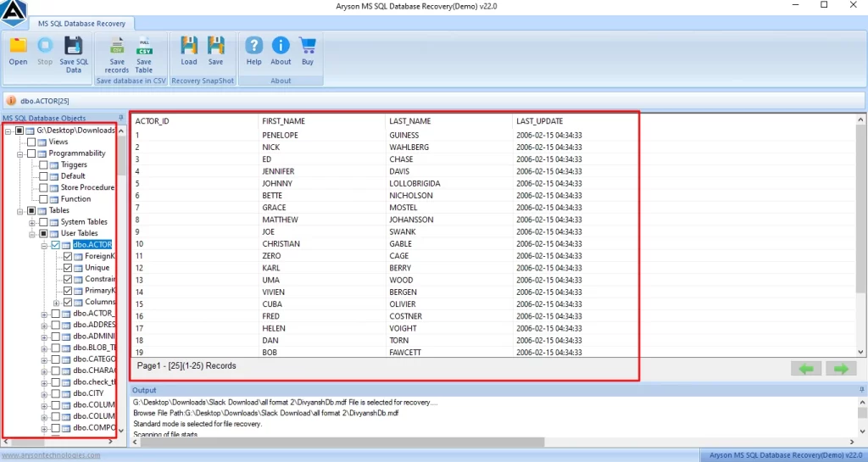Expand the System Tables node
The height and width of the screenshot is (462, 868).
point(32,222)
